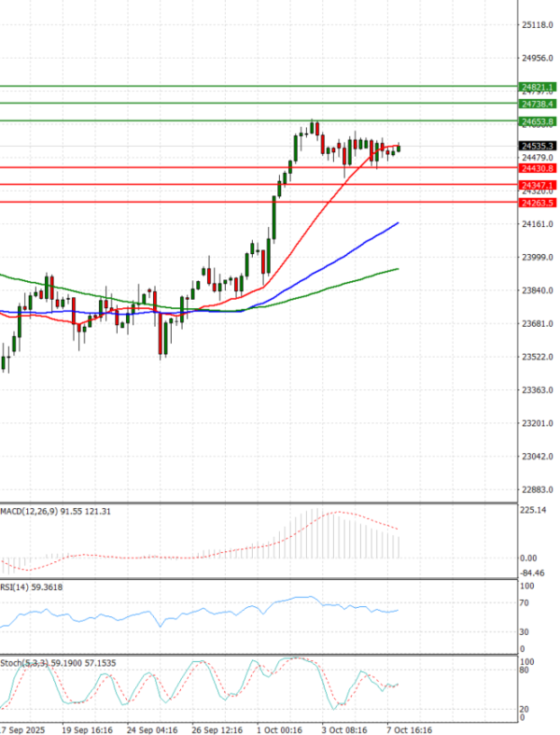Click the red support label 24430.8
The width and height of the screenshot is (560, 735).
[x=539, y=168]
